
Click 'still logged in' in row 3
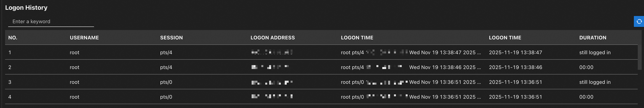click(x=595, y=82)
